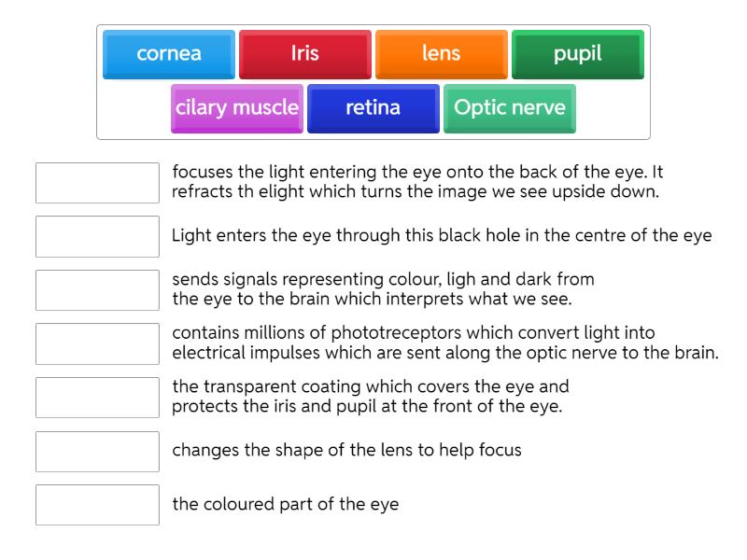Choose the answer box for the photoreceptors definition

[97, 343]
